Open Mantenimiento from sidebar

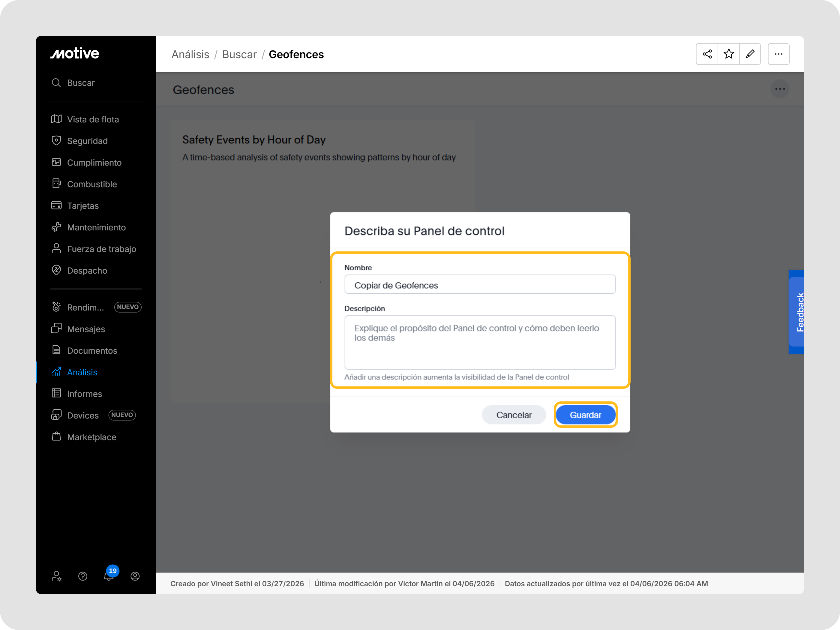[x=96, y=227]
